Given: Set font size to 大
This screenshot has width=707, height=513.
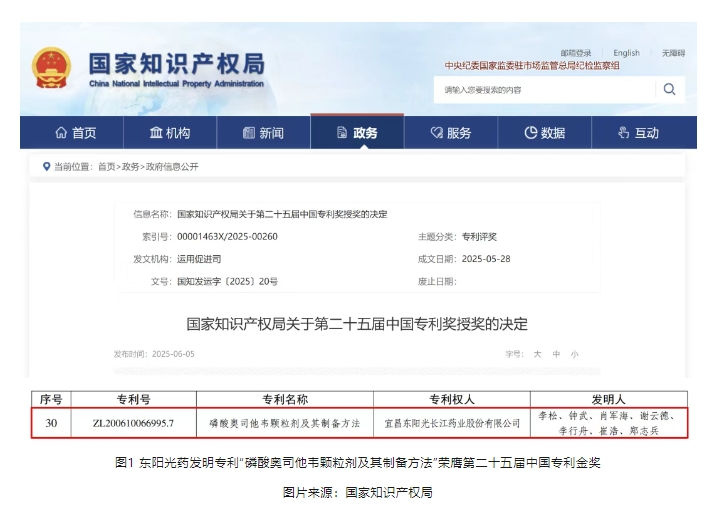Looking at the screenshot, I should (x=537, y=354).
